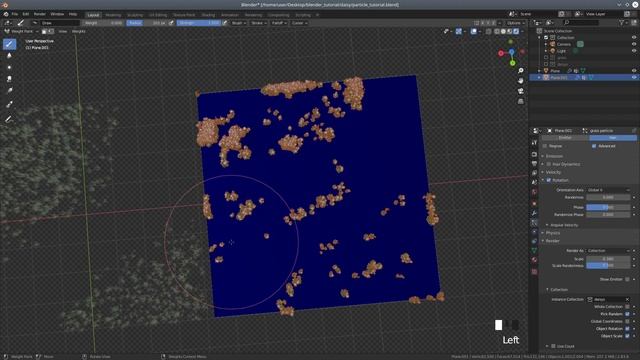Hide Camera via eye icon
The width and height of the screenshot is (640, 360).
pos(634,44)
